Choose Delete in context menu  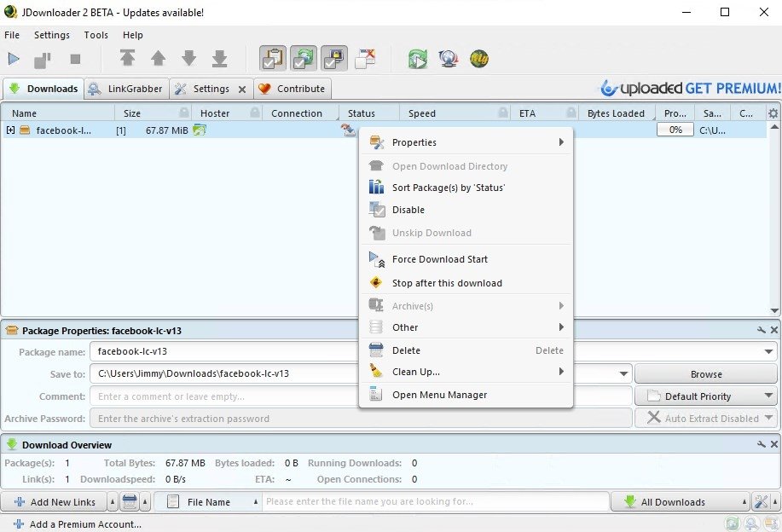coord(466,350)
